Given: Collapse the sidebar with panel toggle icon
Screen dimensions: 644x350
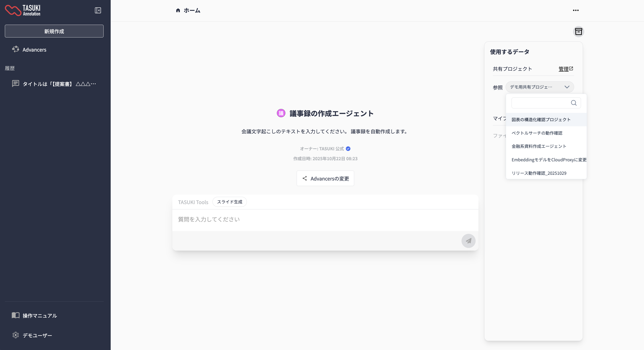Looking at the screenshot, I should tap(98, 10).
